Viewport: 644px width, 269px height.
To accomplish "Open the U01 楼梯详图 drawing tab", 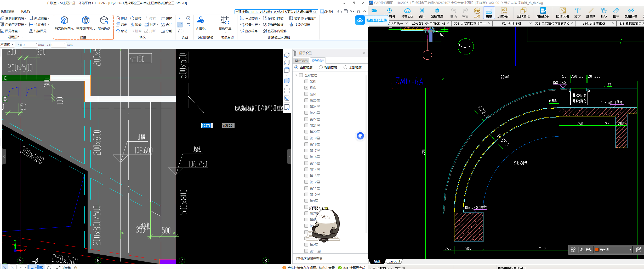I will 511,24.
